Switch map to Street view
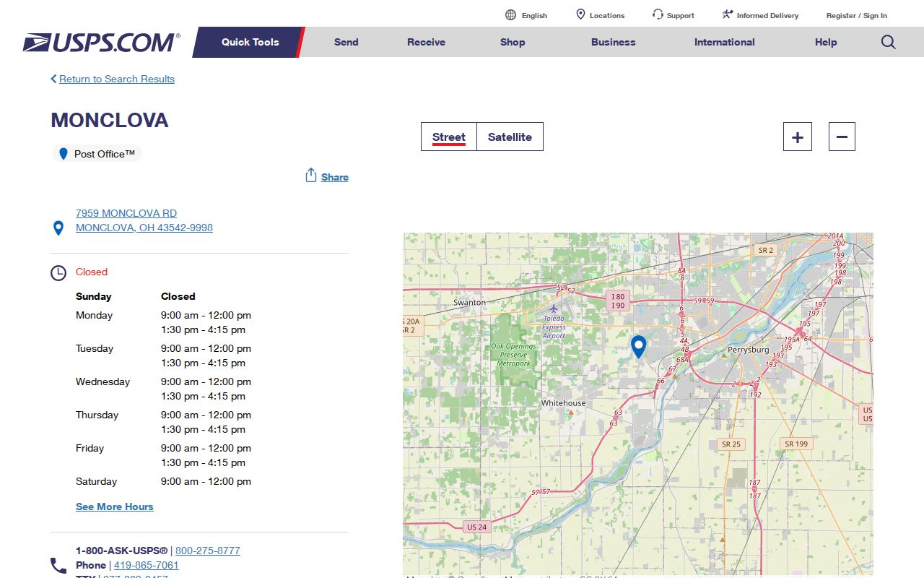The width and height of the screenshot is (924, 578). point(449,137)
